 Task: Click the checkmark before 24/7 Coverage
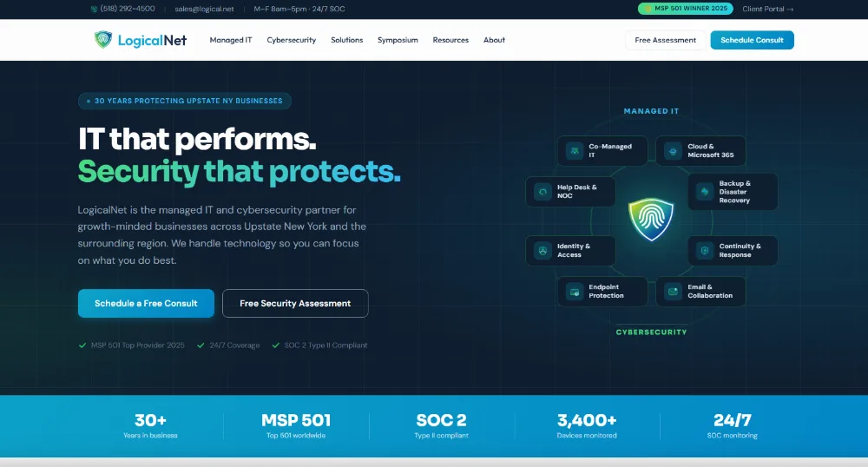coord(201,345)
